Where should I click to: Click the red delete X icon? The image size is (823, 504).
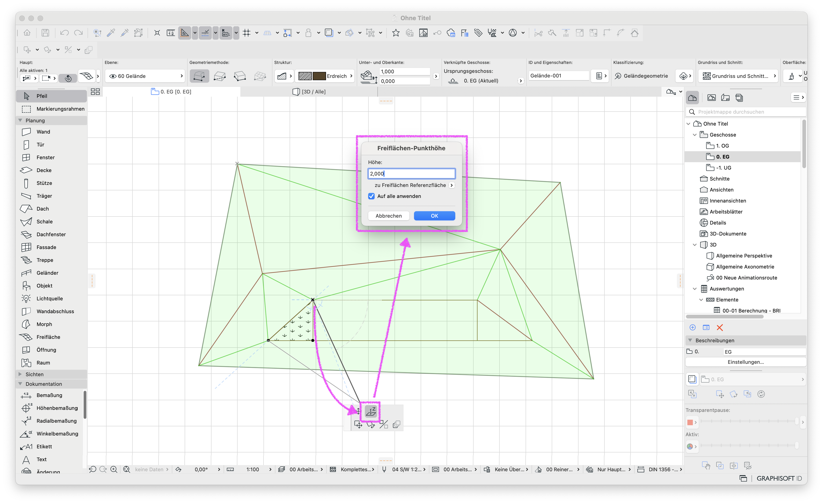click(x=720, y=328)
